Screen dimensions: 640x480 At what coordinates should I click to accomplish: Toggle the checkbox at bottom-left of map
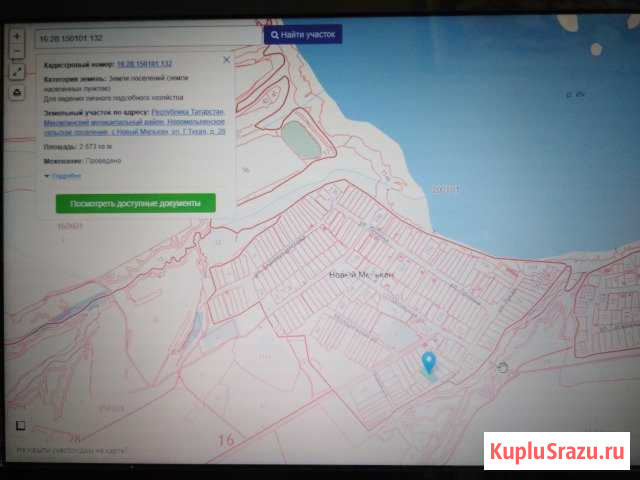pyautogui.click(x=19, y=424)
